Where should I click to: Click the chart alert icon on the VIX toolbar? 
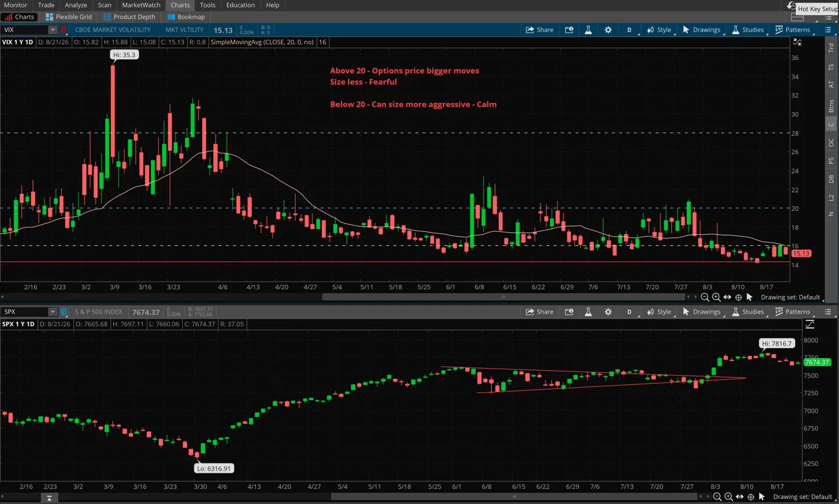pos(569,29)
